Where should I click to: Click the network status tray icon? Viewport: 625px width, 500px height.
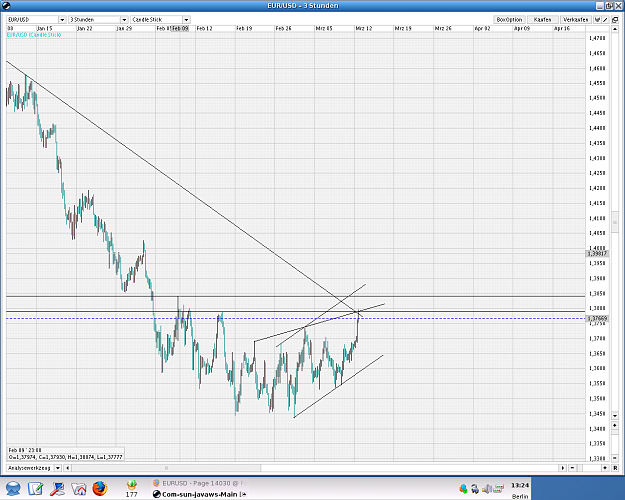click(x=498, y=488)
